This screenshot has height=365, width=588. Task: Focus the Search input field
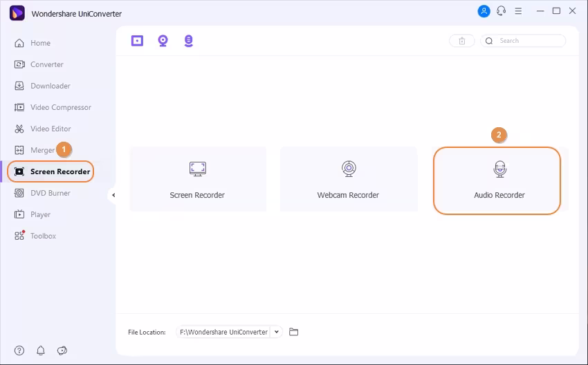click(x=523, y=41)
